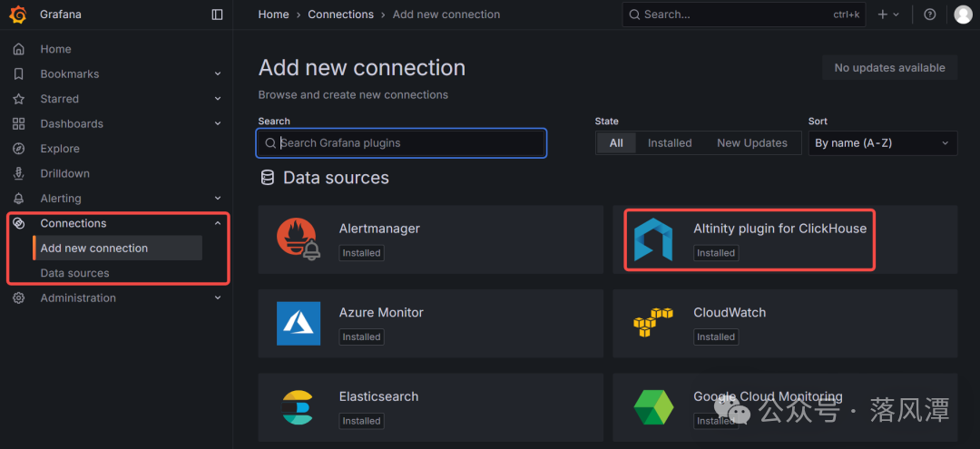Click Installed badge under Altinity plugin
The image size is (980, 449).
(716, 253)
